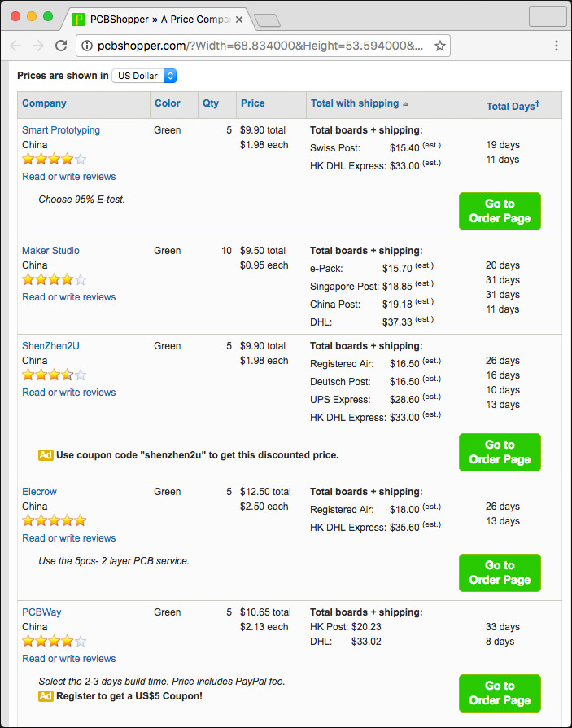Read or write reviews for PCBWay
The height and width of the screenshot is (728, 572).
tap(68, 659)
